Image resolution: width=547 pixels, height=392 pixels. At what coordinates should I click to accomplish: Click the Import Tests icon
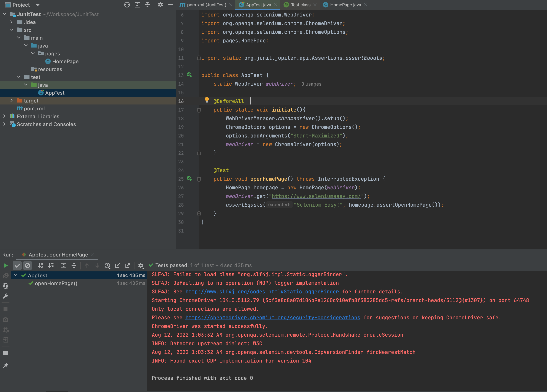tap(117, 266)
